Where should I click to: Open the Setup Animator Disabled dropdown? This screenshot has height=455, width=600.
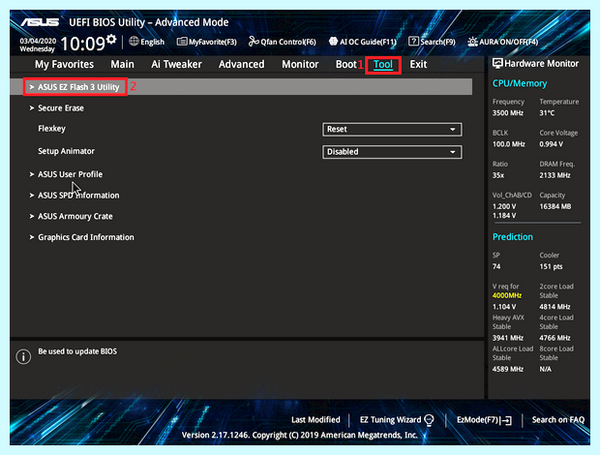[x=392, y=152]
